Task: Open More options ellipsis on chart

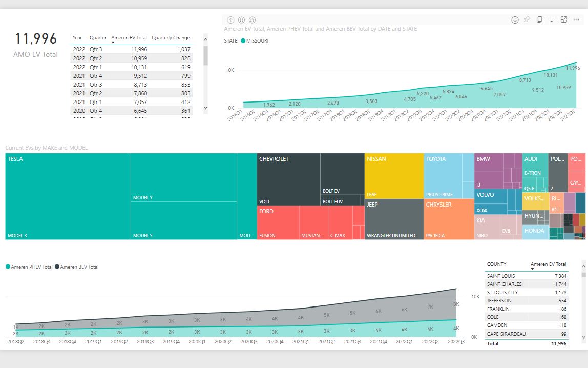Action: (576, 19)
